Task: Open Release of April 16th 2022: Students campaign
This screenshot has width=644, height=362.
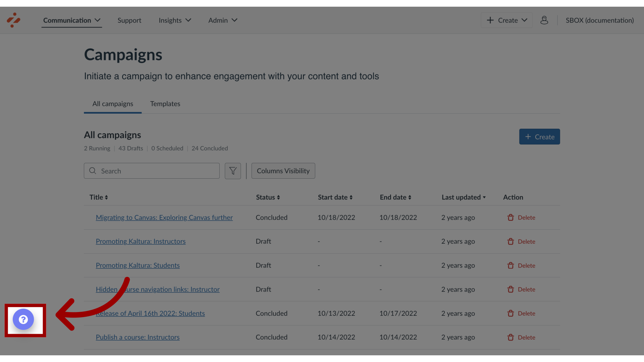Action: [150, 313]
